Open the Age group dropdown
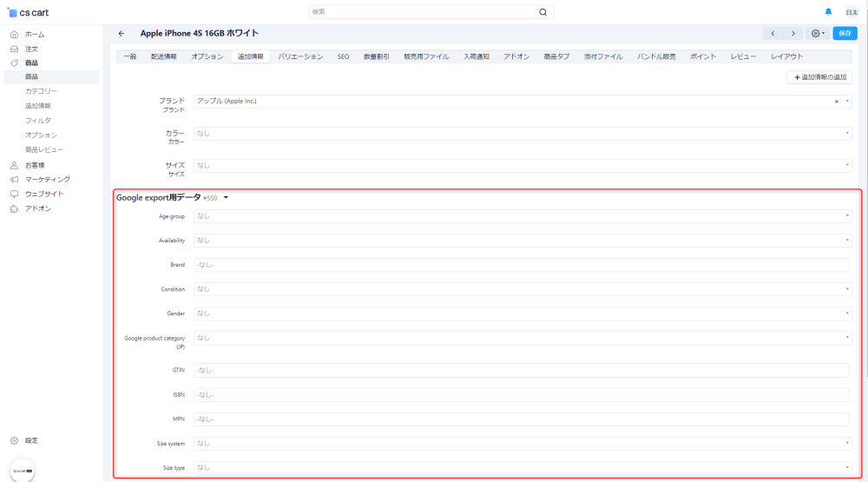 click(x=522, y=216)
